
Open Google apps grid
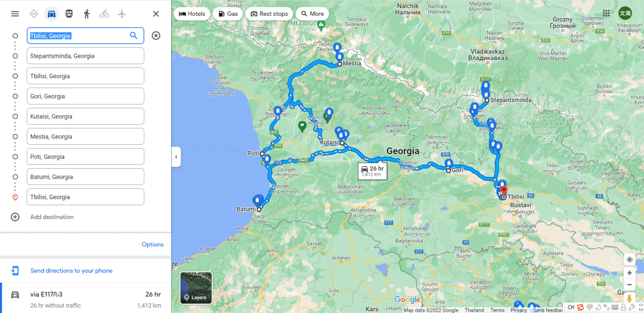coord(606,13)
